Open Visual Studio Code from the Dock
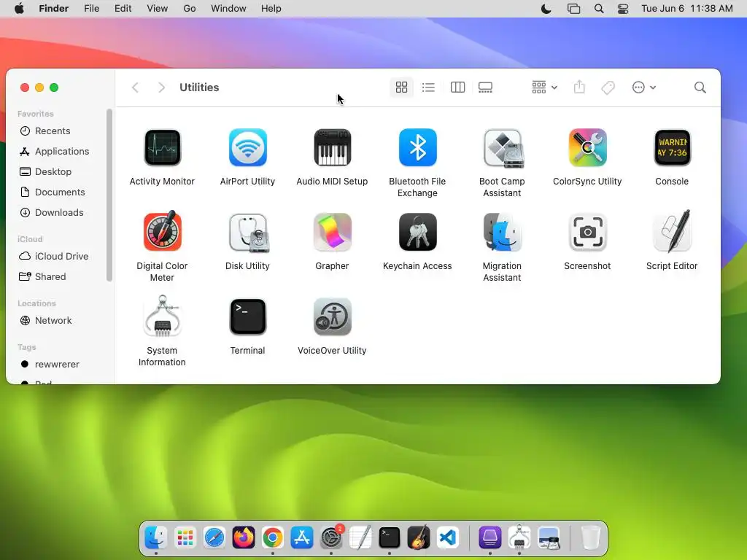Screen dimensions: 747x560 click(448, 537)
